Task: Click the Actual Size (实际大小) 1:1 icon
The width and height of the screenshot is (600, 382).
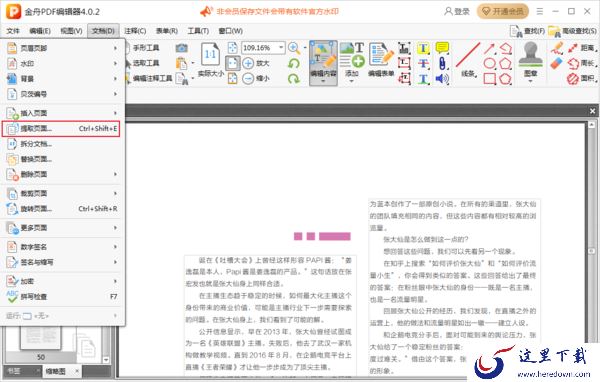Action: pyautogui.click(x=210, y=54)
